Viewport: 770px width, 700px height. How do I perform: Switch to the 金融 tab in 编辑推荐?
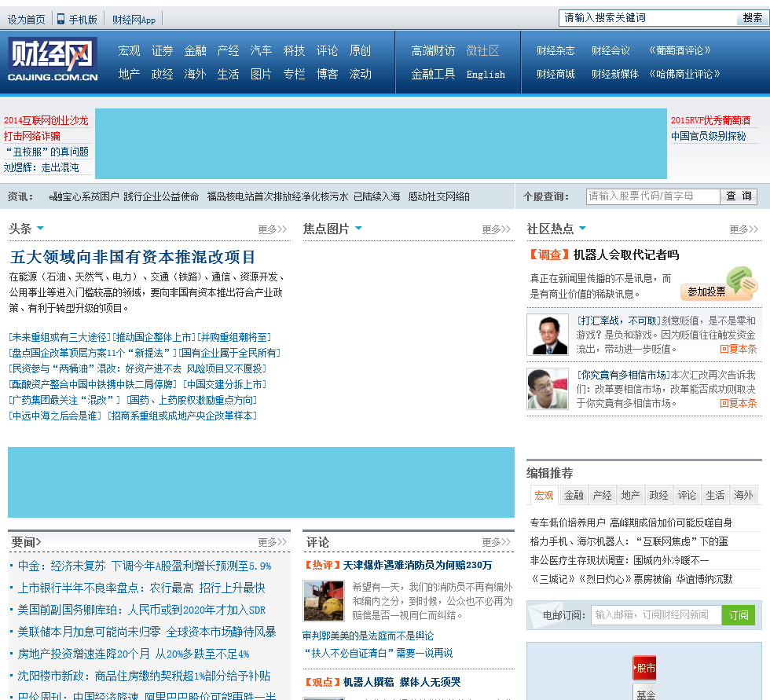pos(574,495)
